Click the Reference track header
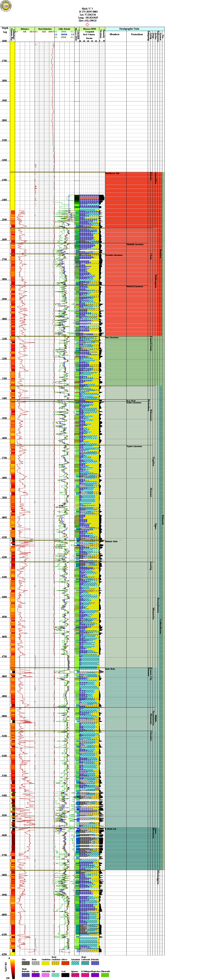The width and height of the screenshot is (214, 980). [25, 29]
